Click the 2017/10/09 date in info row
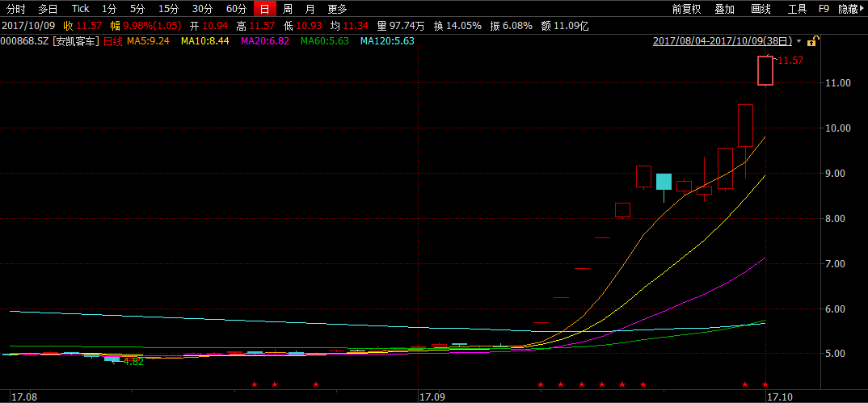The height and width of the screenshot is (403, 868). 27,25
